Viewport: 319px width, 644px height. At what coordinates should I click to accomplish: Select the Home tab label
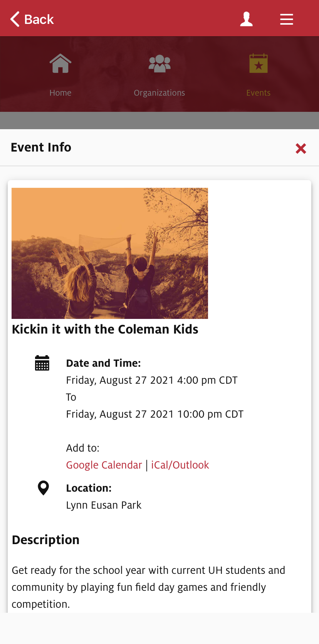pyautogui.click(x=60, y=93)
